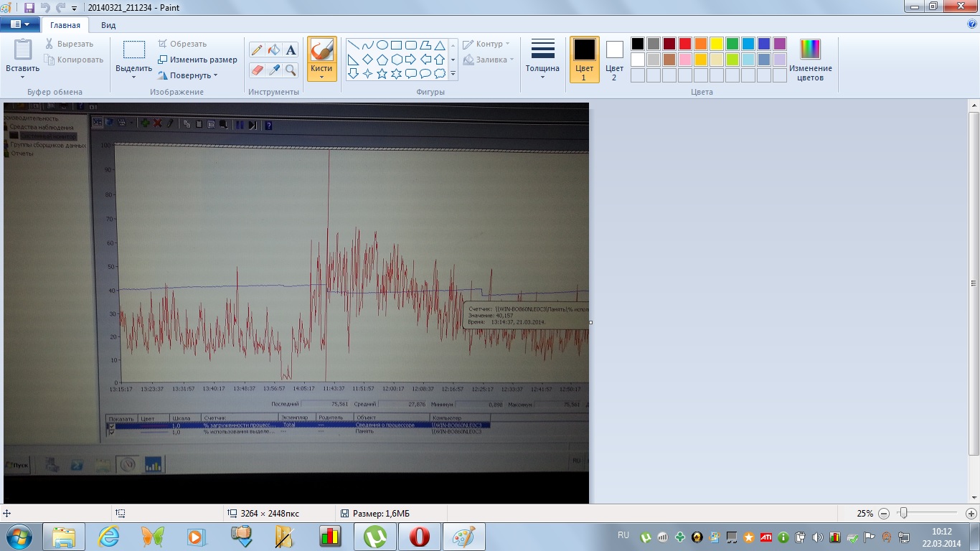
Task: Click Изменить размер button
Action: pos(198,60)
